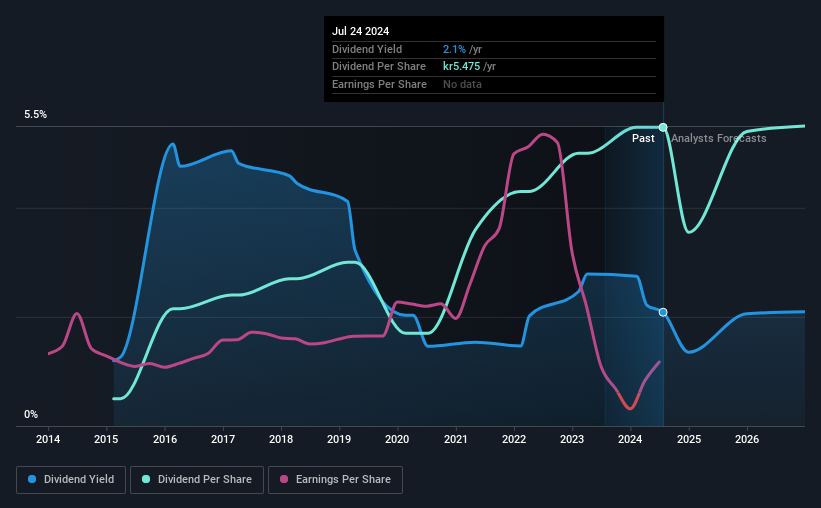Click the Earnings Per Share tooltip row label
This screenshot has width=821, height=508.
tap(380, 84)
